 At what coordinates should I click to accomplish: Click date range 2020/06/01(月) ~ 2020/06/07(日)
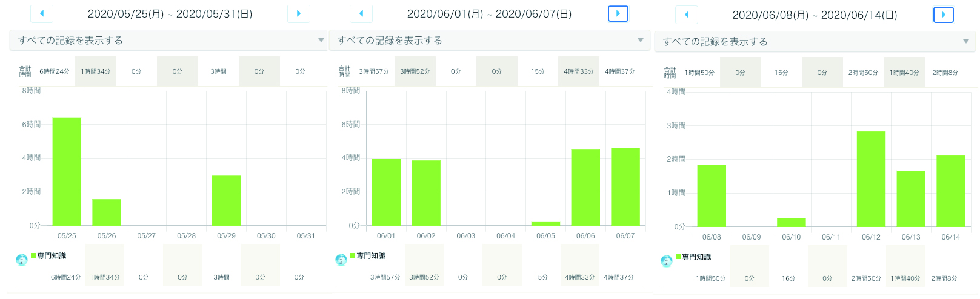point(490,13)
